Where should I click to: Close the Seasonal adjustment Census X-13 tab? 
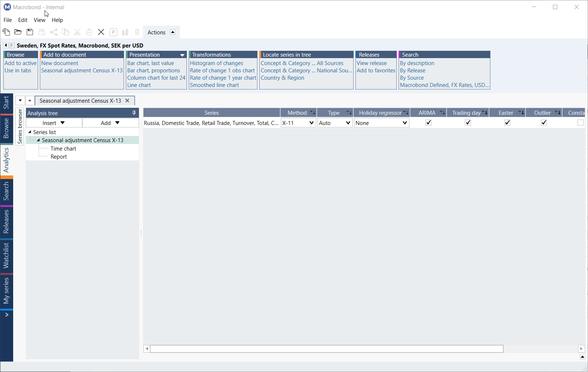pyautogui.click(x=127, y=100)
